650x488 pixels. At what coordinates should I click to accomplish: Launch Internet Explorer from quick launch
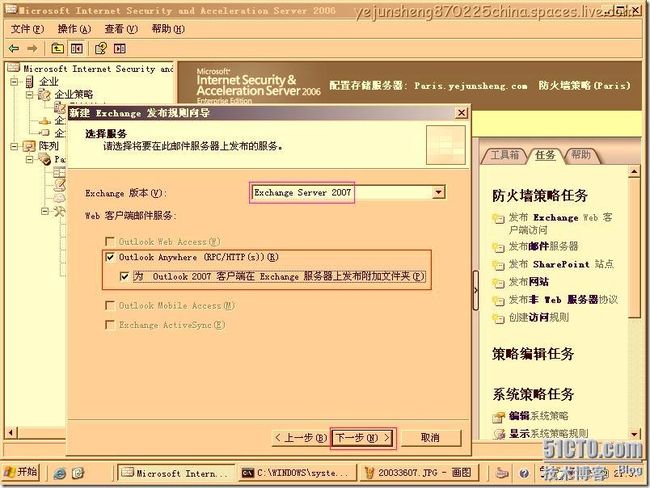coord(60,473)
